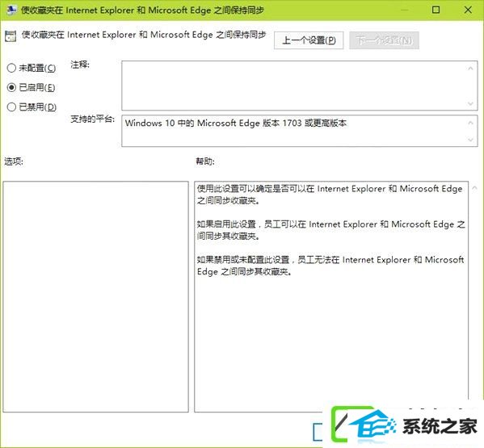Click the 帮助 description text area

[331, 296]
